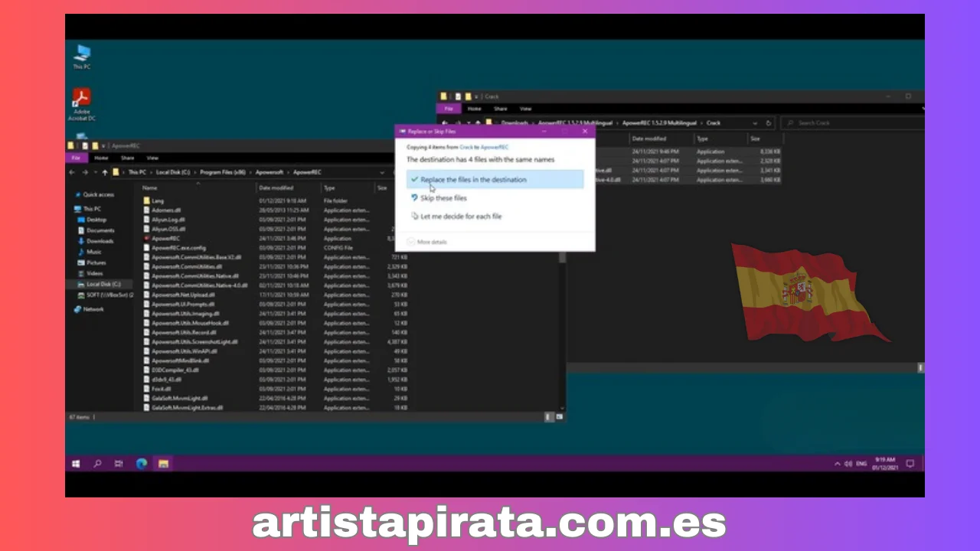Switch ApowerREC window to large icons view
Screen dimensions: 980x551
click(560, 417)
